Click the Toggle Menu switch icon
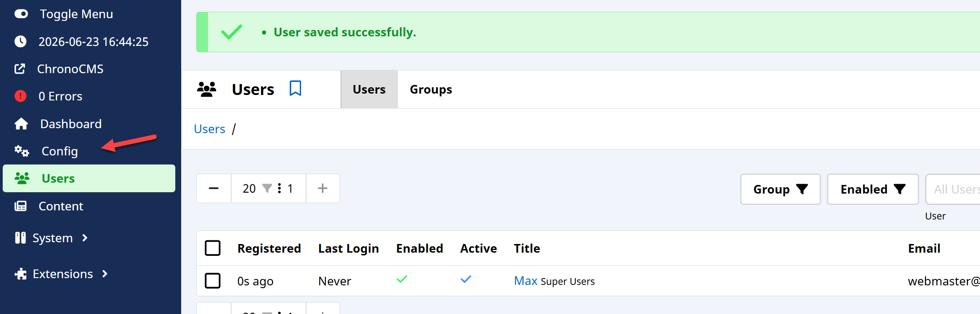 pyautogui.click(x=21, y=14)
